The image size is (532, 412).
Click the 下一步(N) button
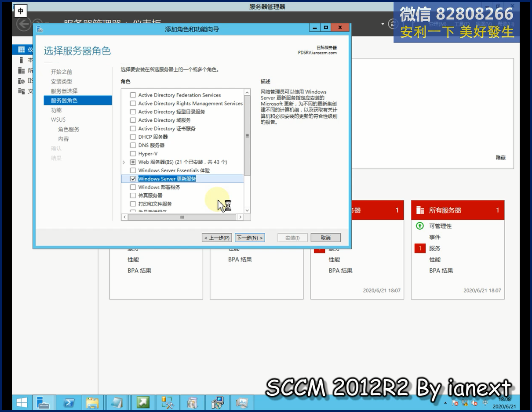(x=250, y=238)
